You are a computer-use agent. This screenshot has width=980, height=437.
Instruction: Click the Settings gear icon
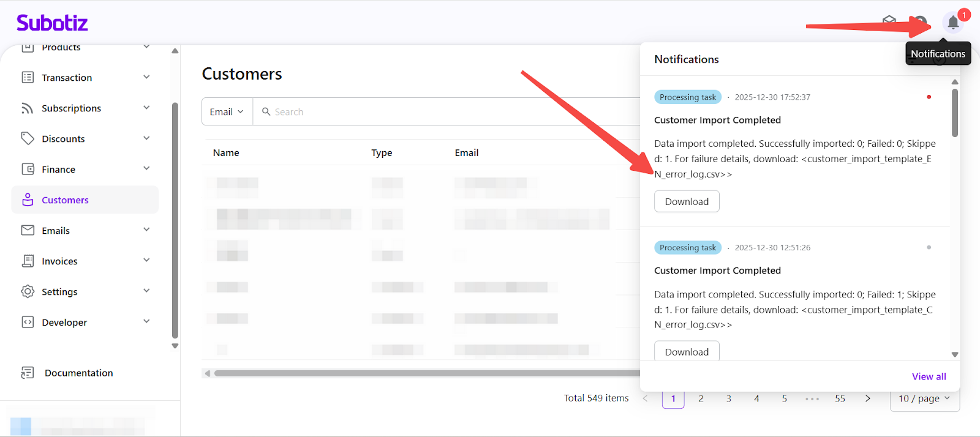(x=28, y=291)
